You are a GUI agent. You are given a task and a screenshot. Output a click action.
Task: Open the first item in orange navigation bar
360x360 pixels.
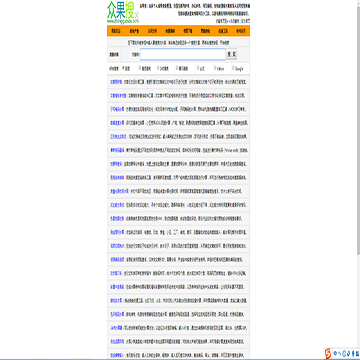click(x=116, y=31)
